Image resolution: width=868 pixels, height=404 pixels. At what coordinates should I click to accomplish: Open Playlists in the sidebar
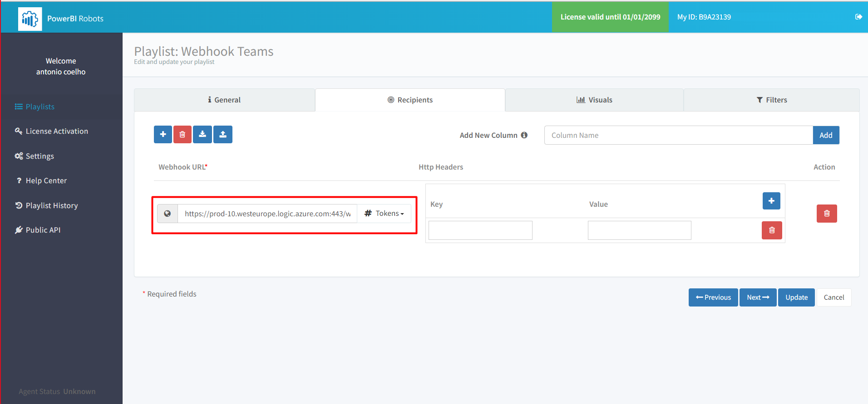click(62, 107)
